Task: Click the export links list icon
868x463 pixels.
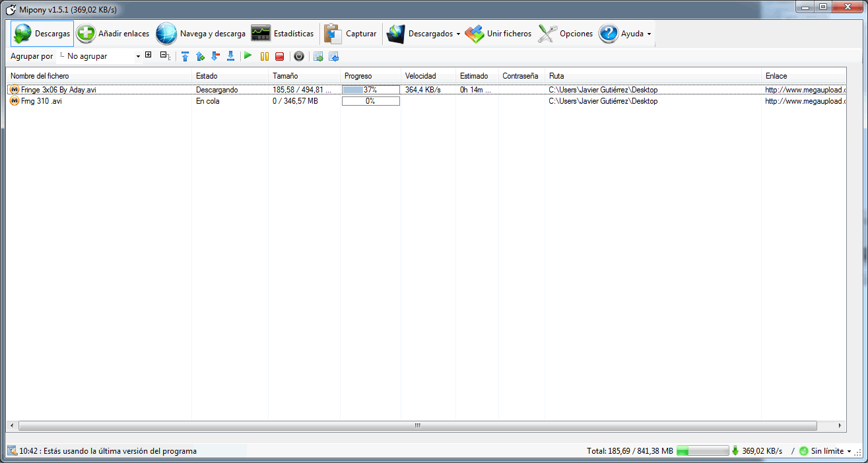Action: (318, 56)
